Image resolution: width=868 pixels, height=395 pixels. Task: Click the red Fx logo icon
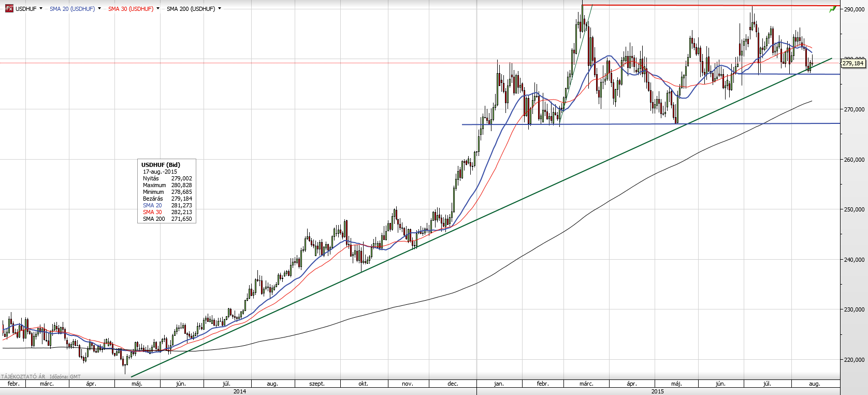9,9
